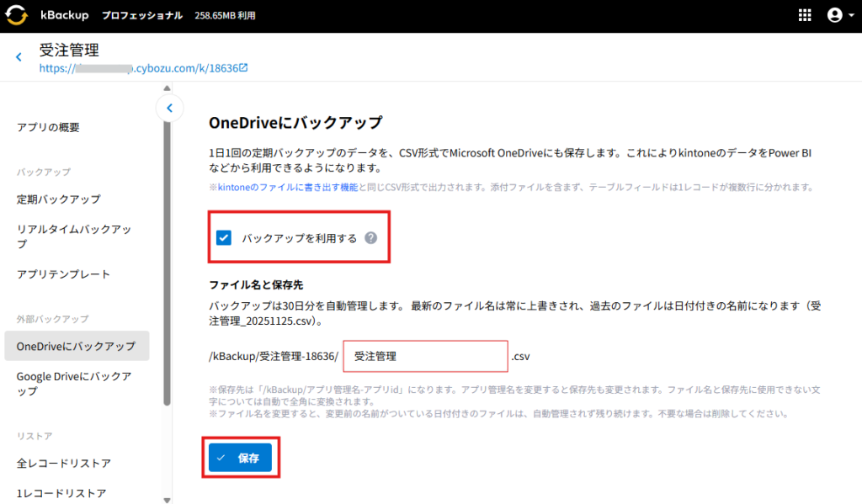The height and width of the screenshot is (504, 862).
Task: Go back using the header arrow
Action: coord(19,57)
